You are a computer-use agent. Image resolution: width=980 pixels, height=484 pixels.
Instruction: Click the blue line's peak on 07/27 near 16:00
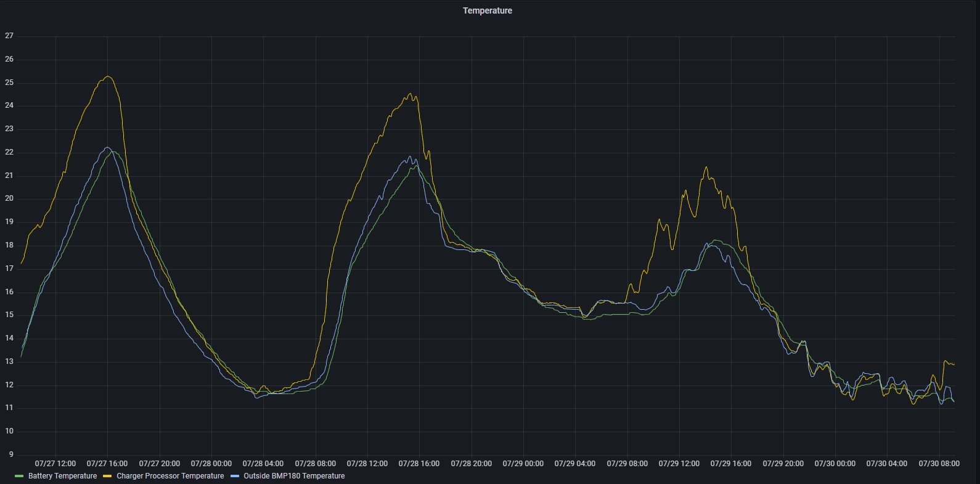pyautogui.click(x=107, y=147)
